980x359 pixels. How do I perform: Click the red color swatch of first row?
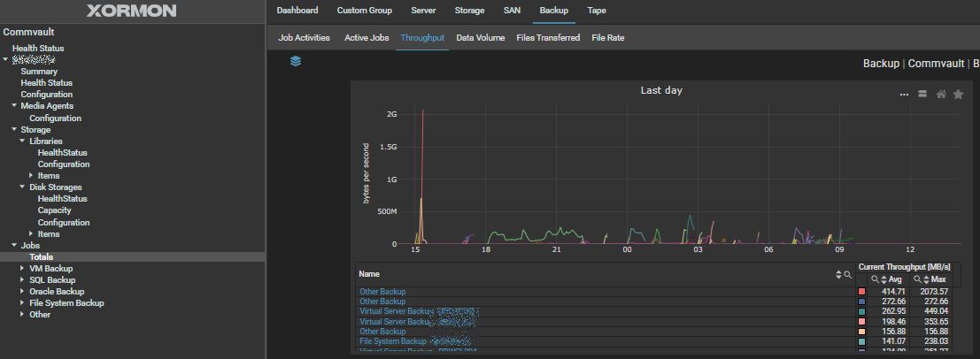click(x=861, y=292)
